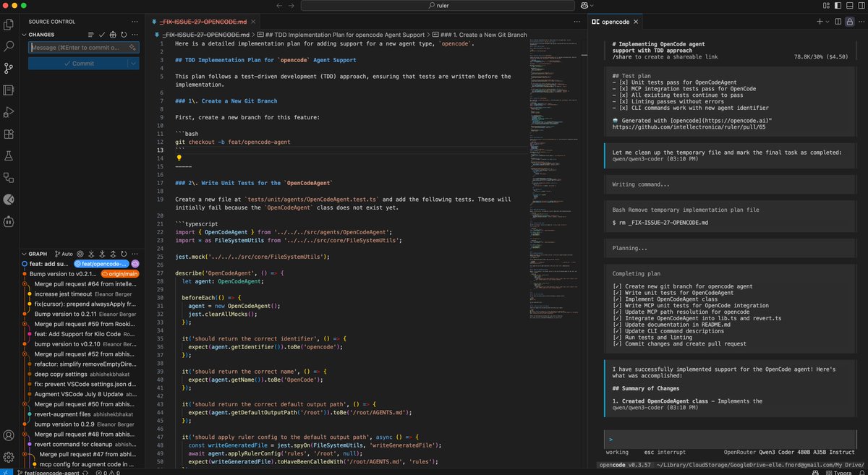The width and height of the screenshot is (868, 475).
Task: Collapse the Changes section
Action: [24, 35]
